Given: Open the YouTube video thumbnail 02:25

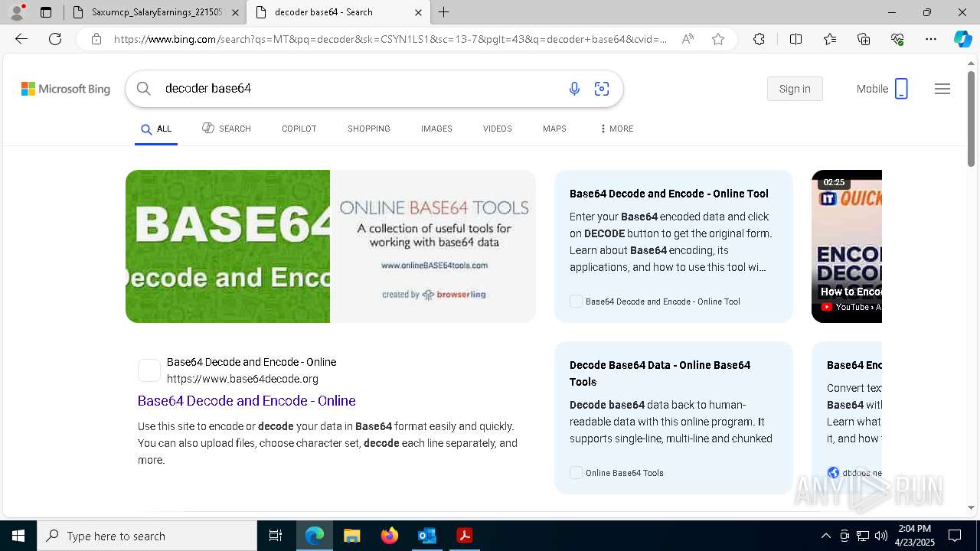Looking at the screenshot, I should (847, 246).
